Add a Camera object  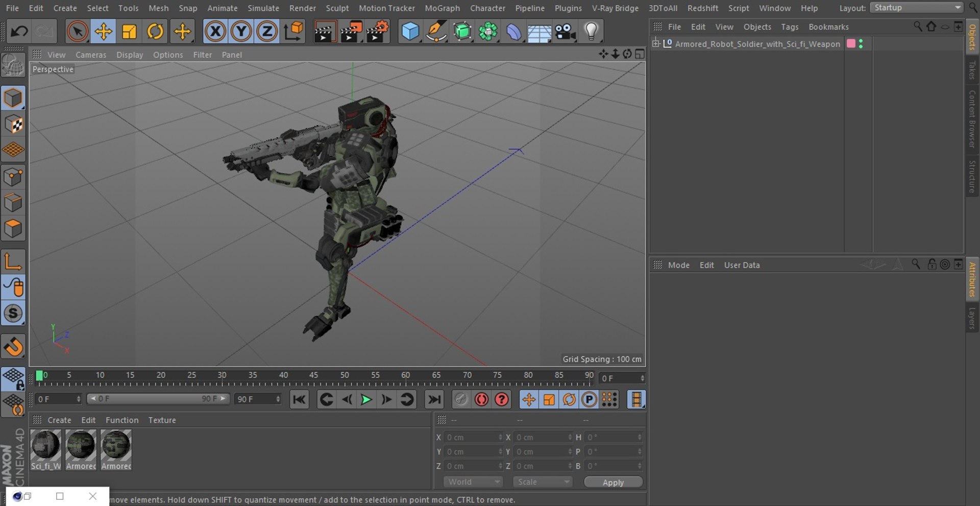(x=565, y=32)
